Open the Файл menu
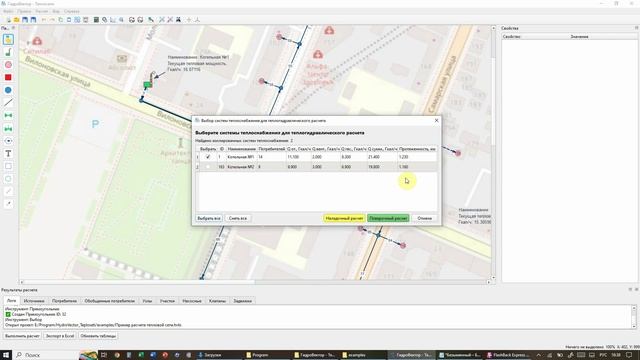 (x=8, y=11)
